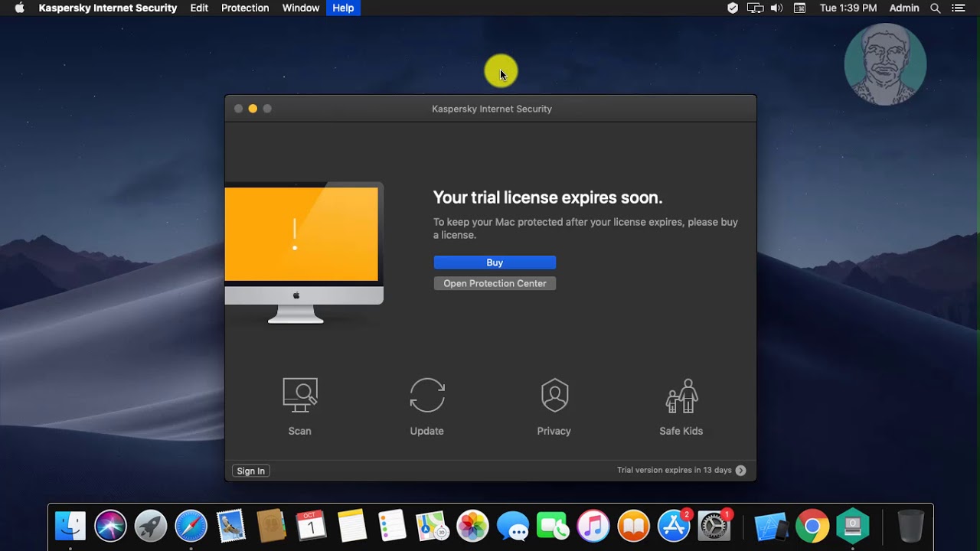Open Notification Center list icon

(958, 8)
